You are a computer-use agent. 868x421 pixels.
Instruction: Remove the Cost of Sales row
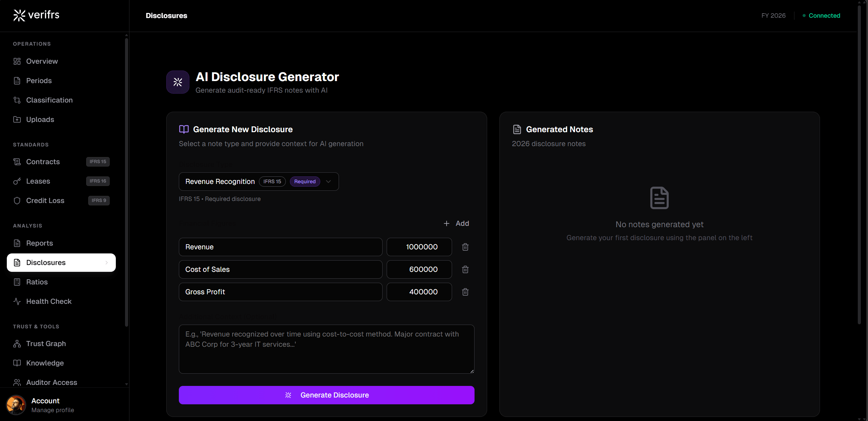[x=465, y=269]
